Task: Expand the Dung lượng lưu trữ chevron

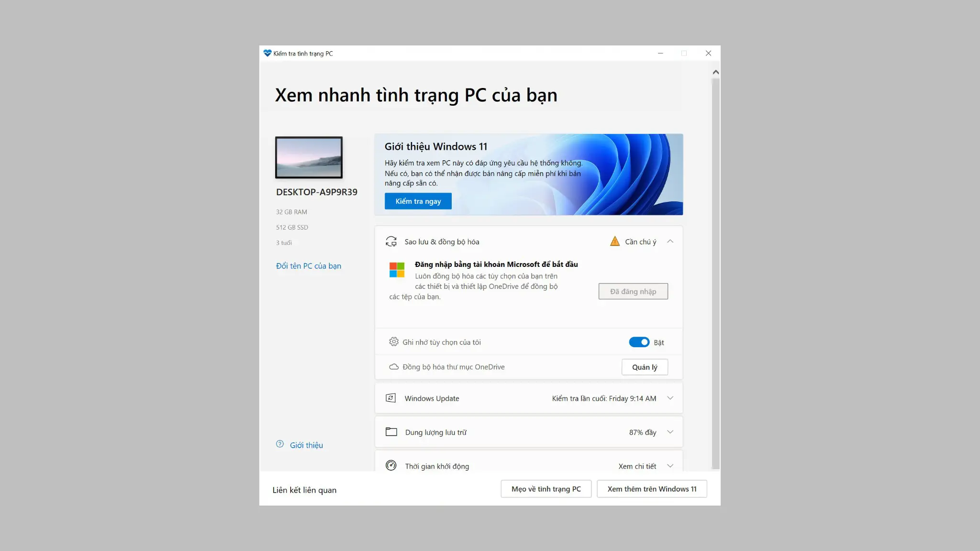Action: (670, 432)
